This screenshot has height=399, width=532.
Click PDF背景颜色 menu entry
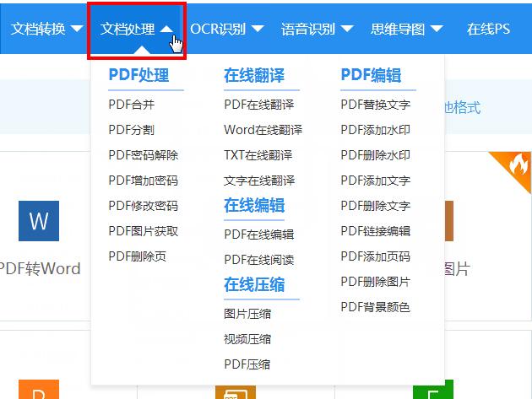tap(376, 307)
